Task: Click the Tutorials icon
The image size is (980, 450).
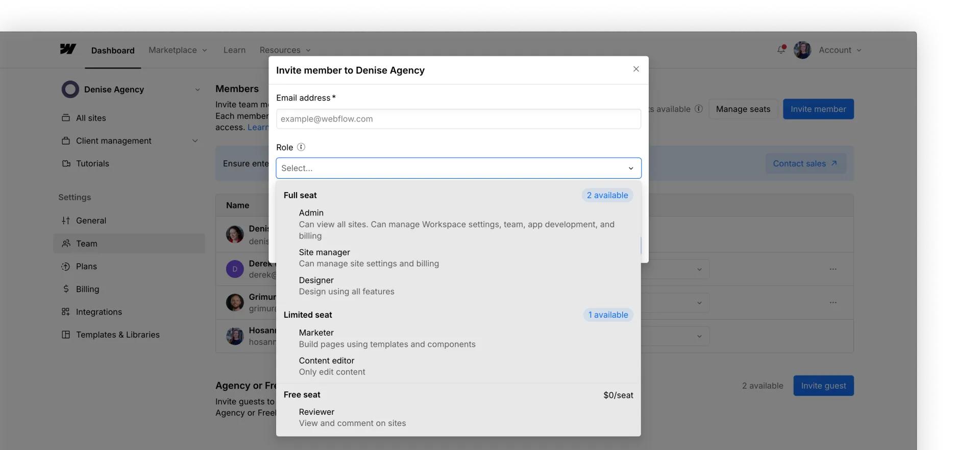Action: point(66,163)
